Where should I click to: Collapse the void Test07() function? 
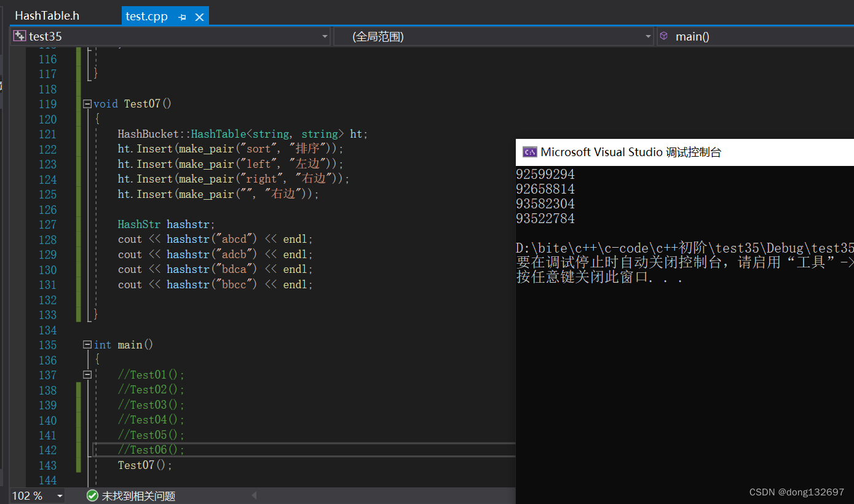click(x=87, y=104)
